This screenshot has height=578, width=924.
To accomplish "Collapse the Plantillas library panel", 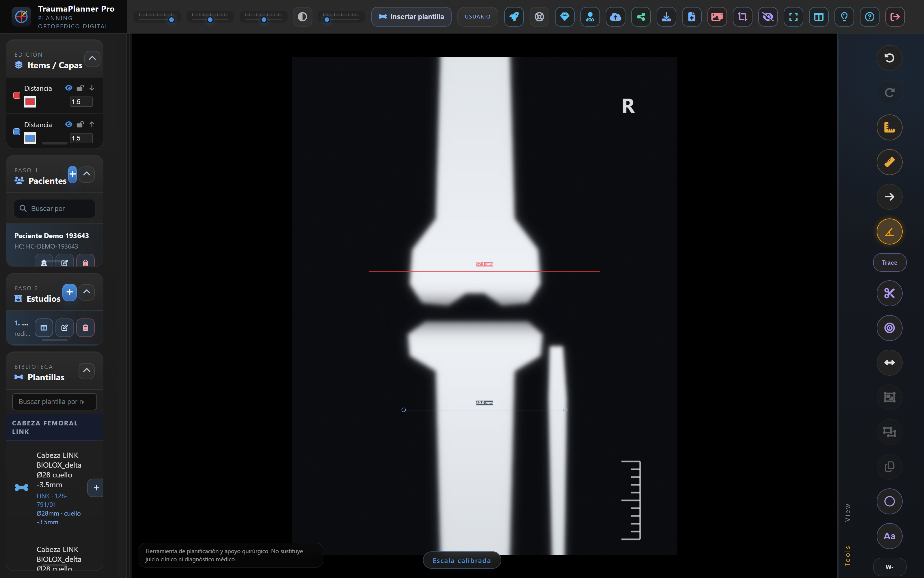I will [87, 370].
